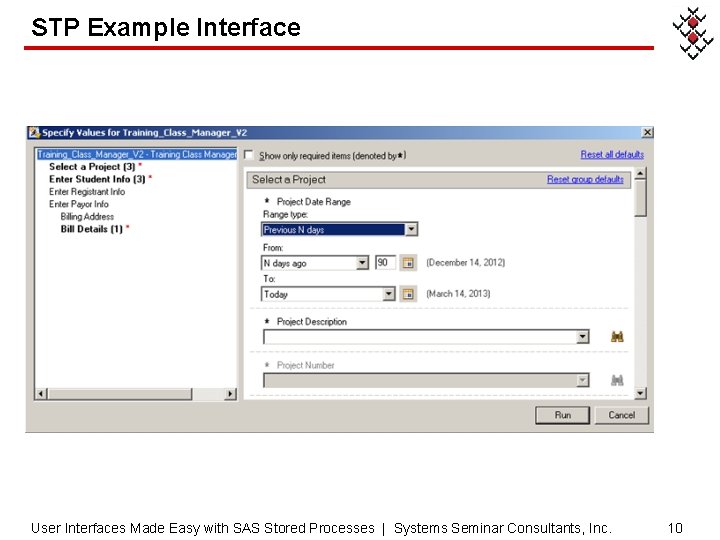Click binoculars search icon for Project Description
This screenshot has width=720, height=540.
click(x=617, y=337)
